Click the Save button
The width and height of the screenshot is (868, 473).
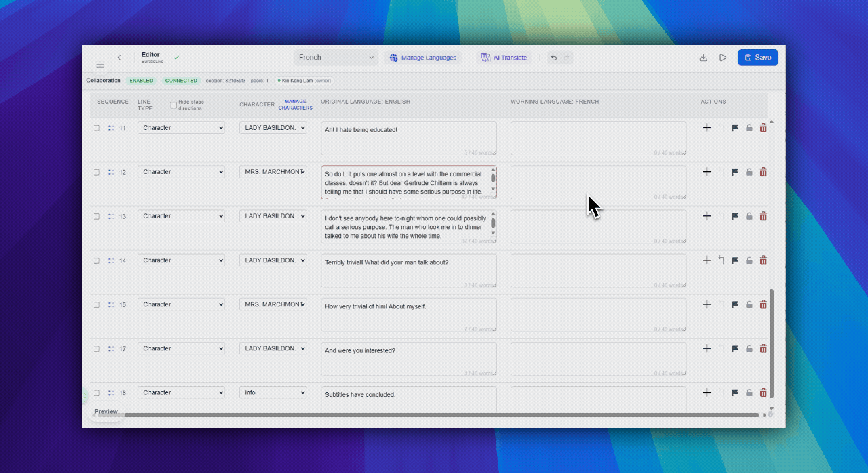pos(758,58)
